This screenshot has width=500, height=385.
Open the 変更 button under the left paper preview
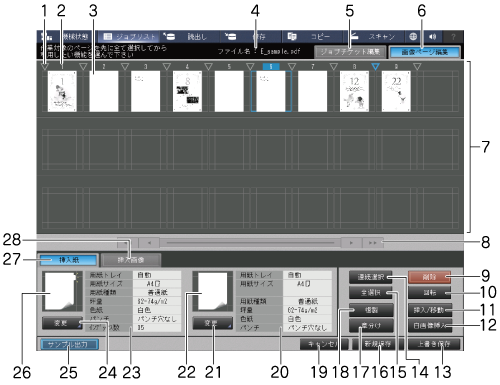coord(62,323)
